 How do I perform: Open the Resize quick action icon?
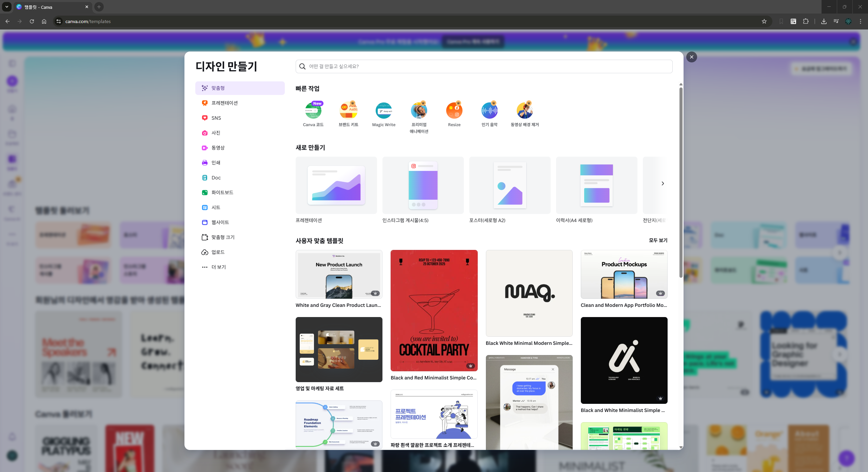pos(454,111)
